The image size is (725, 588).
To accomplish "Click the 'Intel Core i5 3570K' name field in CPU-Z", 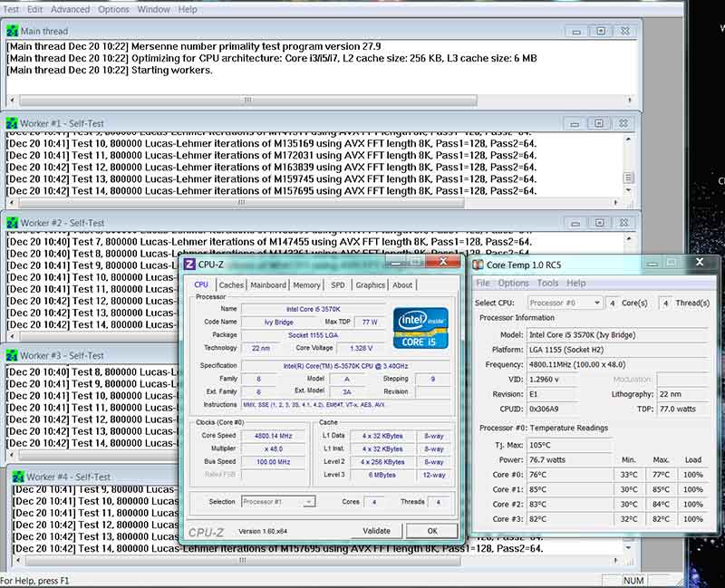I will point(313,309).
